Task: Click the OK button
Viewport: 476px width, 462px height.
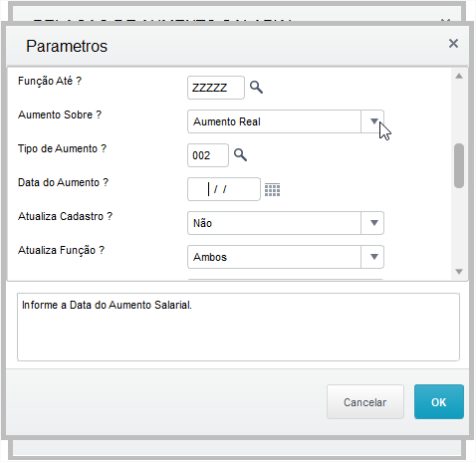Action: point(439,402)
